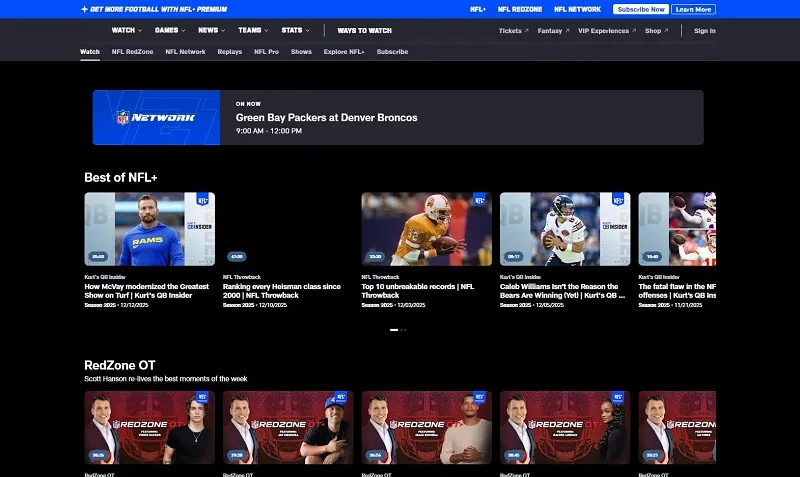800x477 pixels.
Task: Expand the WATCH dropdown menu
Action: click(127, 31)
